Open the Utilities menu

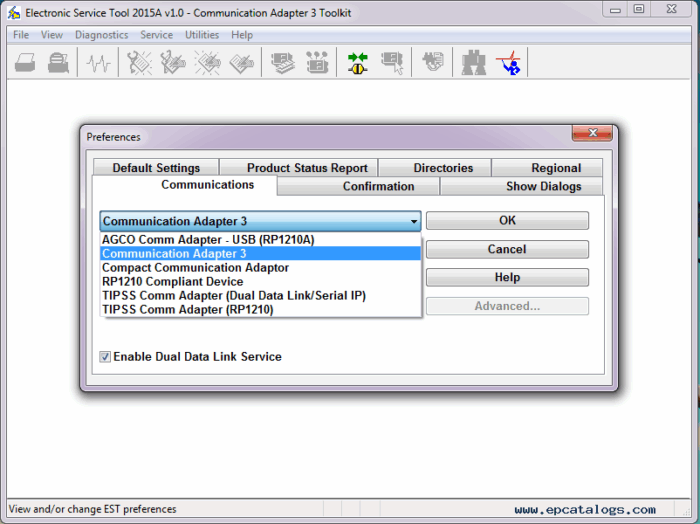[x=202, y=35]
